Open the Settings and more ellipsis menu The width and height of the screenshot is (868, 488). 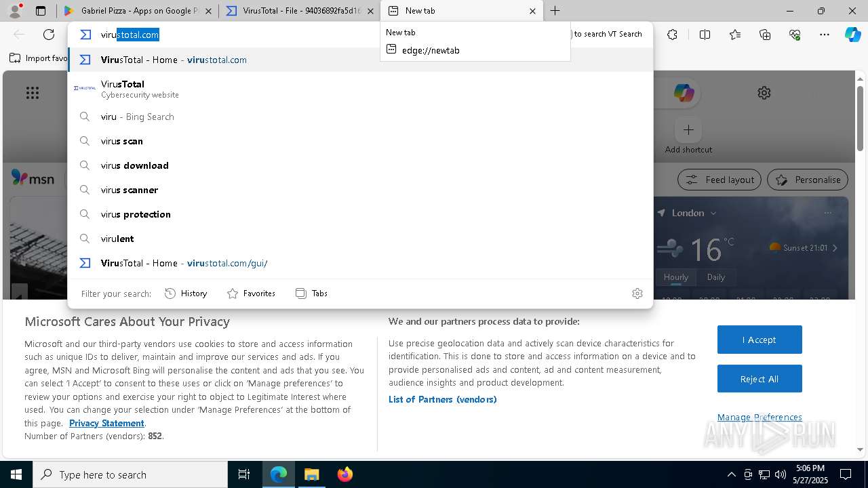[825, 35]
